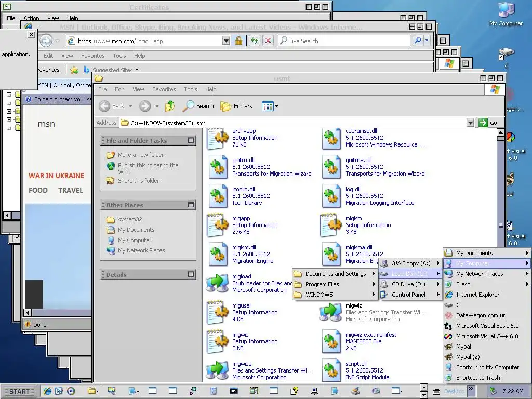Collapse the File and Folder Tasks panel
532x399 pixels.
[191, 140]
